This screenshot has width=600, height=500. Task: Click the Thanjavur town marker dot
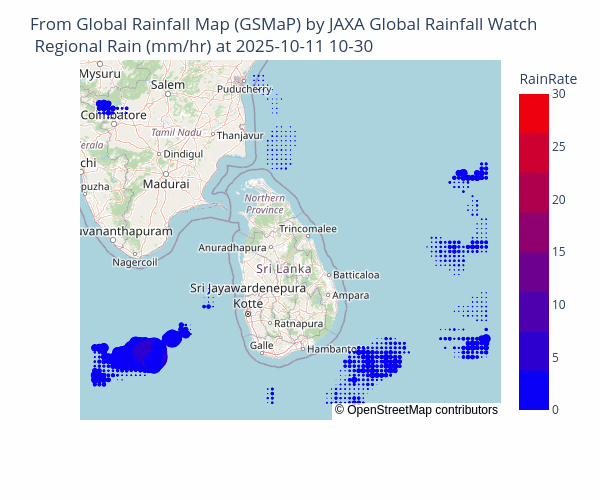pos(212,135)
